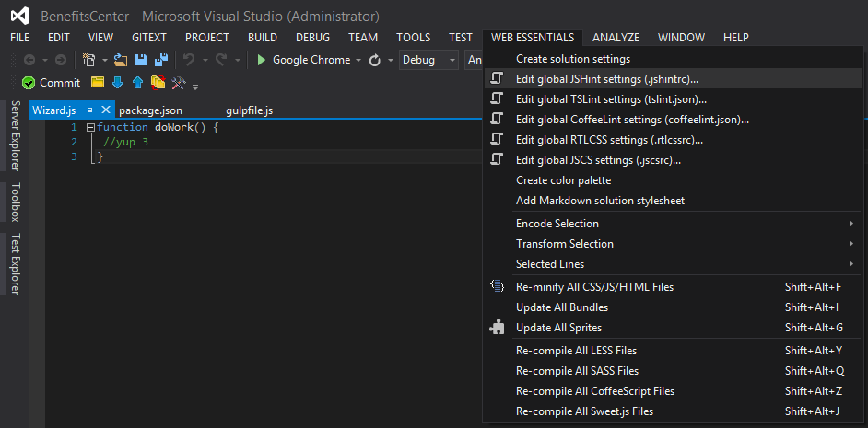Click the Navigate Forward arrow

[x=60, y=60]
